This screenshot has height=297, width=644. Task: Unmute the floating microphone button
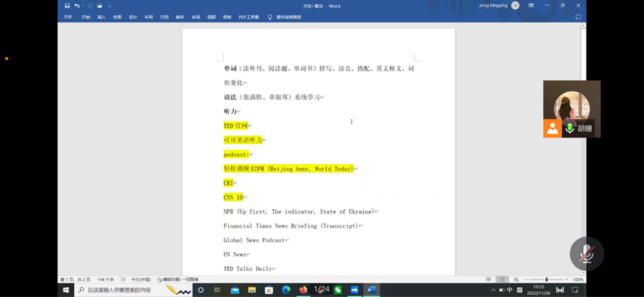pyautogui.click(x=586, y=254)
